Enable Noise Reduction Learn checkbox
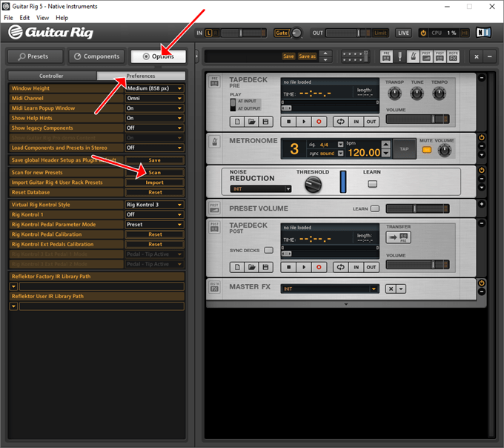This screenshot has width=504, height=448. pos(372,184)
